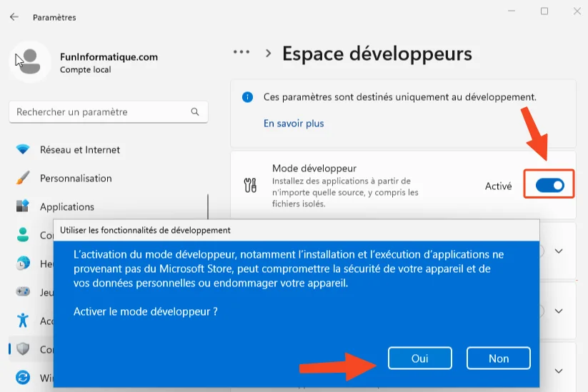Image resolution: width=588 pixels, height=392 pixels.
Task: Click the breadcrumb chevron before Espace développeurs
Action: point(268,54)
